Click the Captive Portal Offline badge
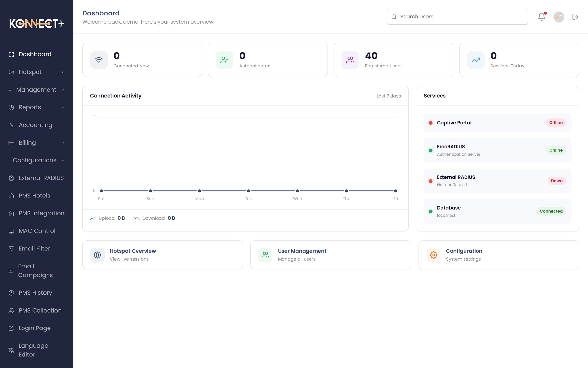Viewport: 588px width, 368px height. tap(556, 123)
